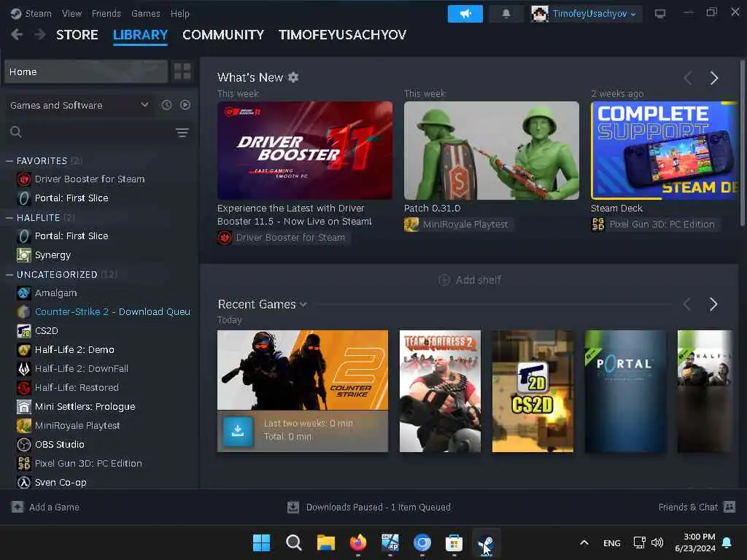Switch to collections grid view icon
Screen dimensions: 747x560
(x=182, y=71)
